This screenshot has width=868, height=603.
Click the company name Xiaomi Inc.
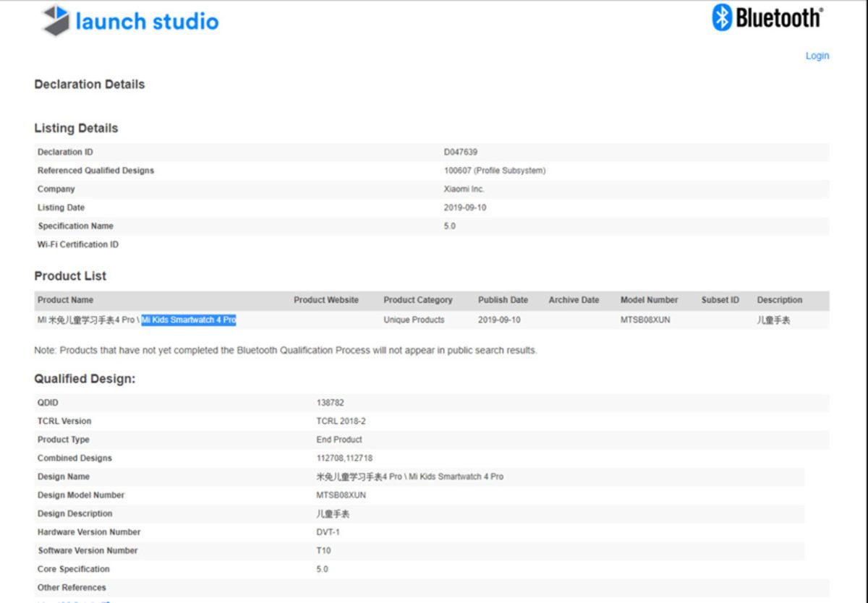pos(464,189)
